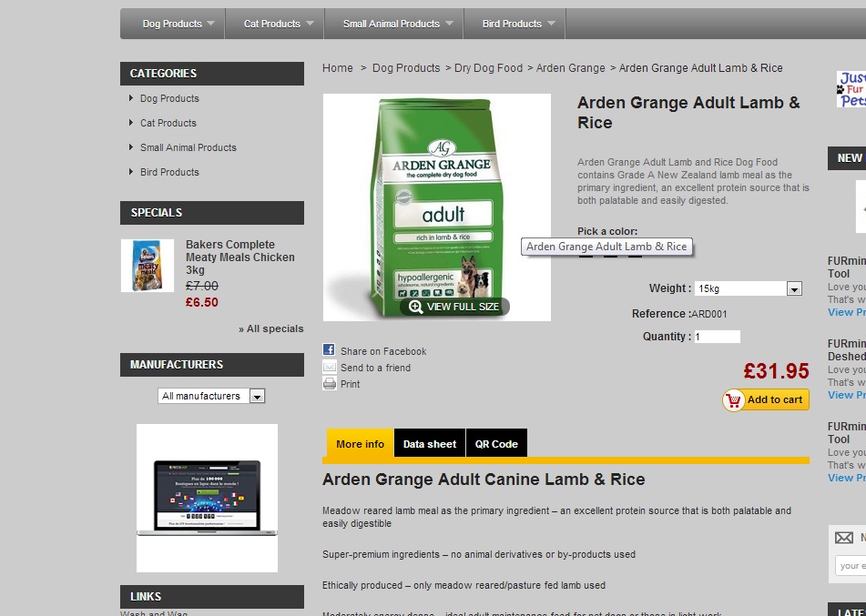Open Arden Grange breadcrumb link

571,68
